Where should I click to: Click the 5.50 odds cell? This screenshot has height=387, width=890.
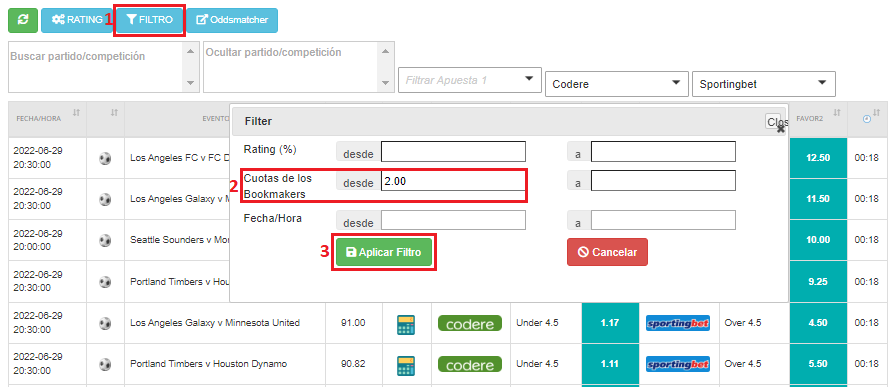point(818,364)
